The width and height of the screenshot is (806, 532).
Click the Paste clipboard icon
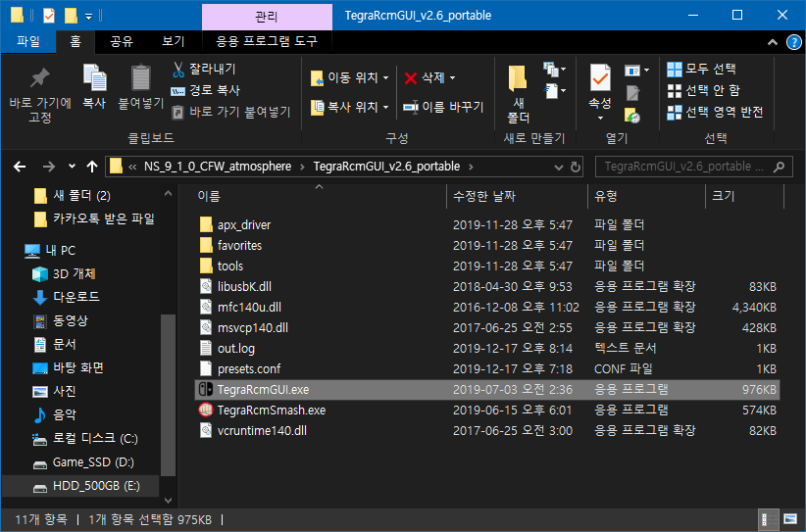tap(140, 78)
